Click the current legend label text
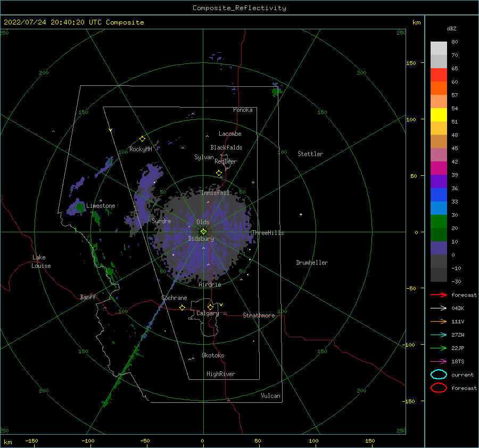 pyautogui.click(x=463, y=375)
